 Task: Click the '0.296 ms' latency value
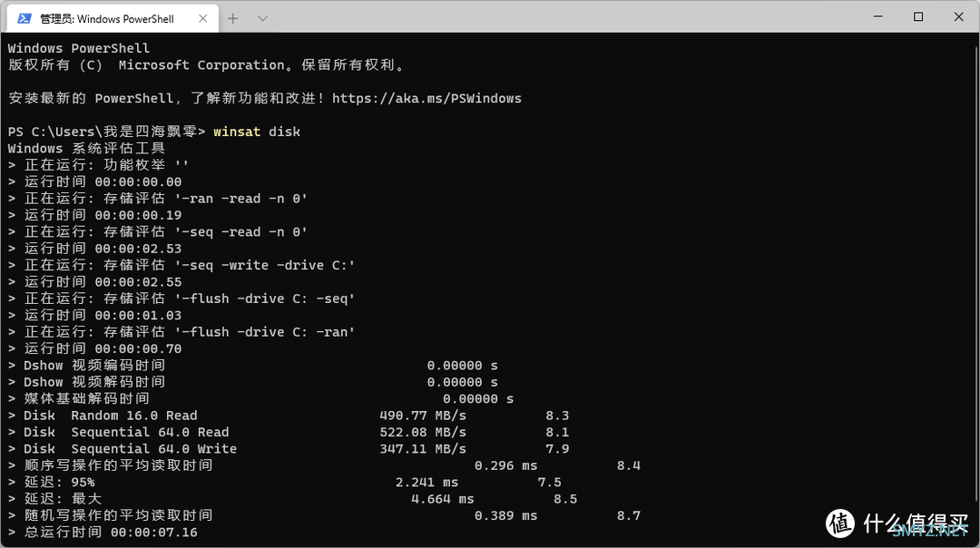point(505,466)
